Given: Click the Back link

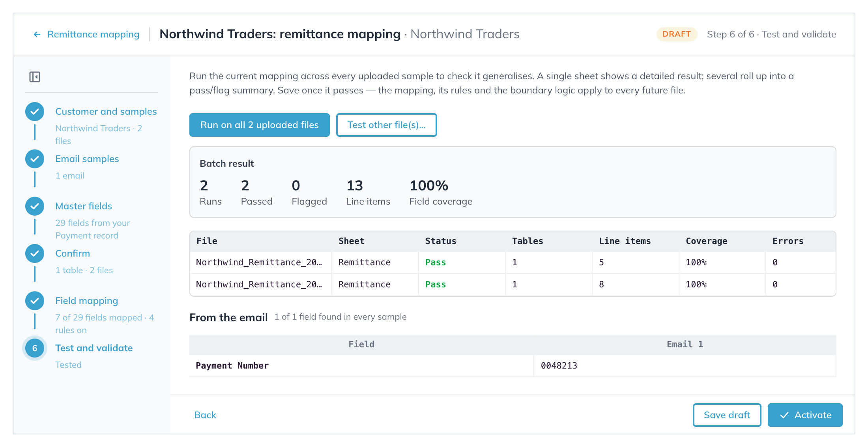Looking at the screenshot, I should click(205, 415).
